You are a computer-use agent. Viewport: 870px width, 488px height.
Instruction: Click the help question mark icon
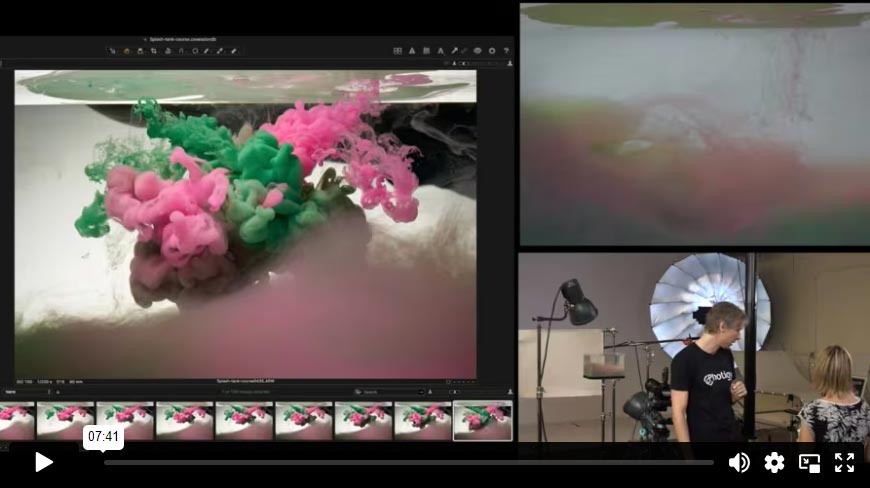click(505, 50)
